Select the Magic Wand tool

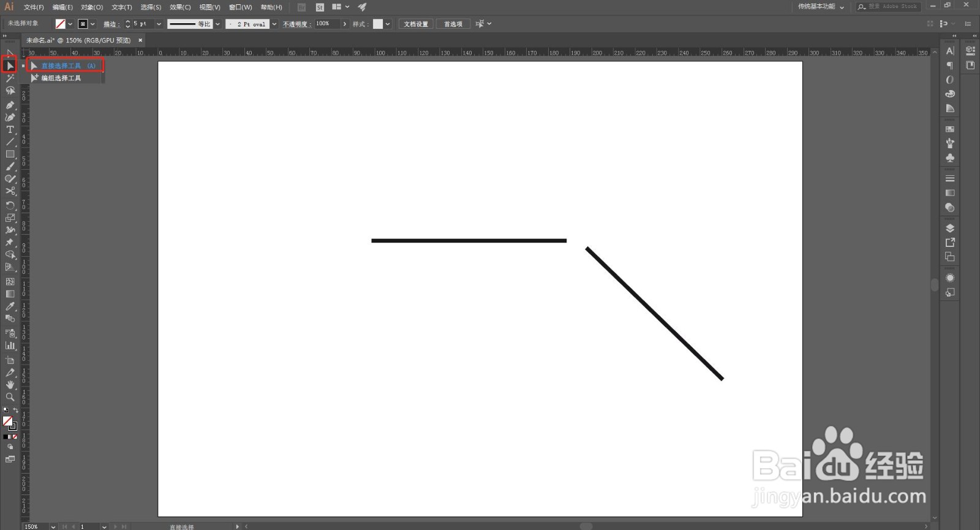coord(10,78)
